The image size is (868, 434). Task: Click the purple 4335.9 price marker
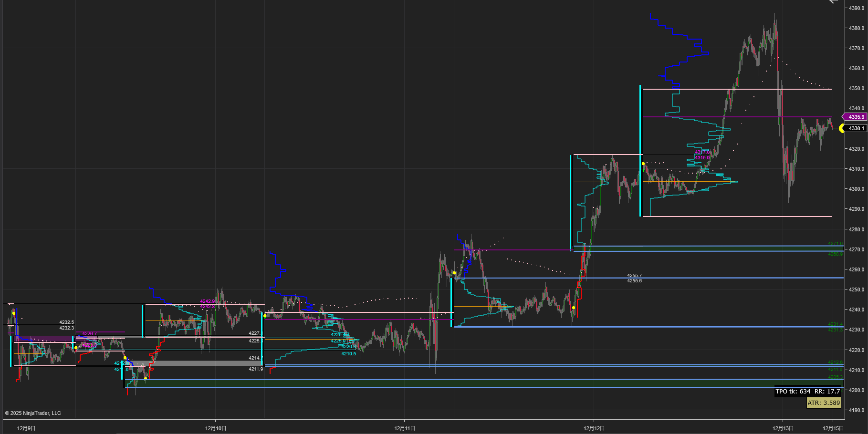pos(856,117)
